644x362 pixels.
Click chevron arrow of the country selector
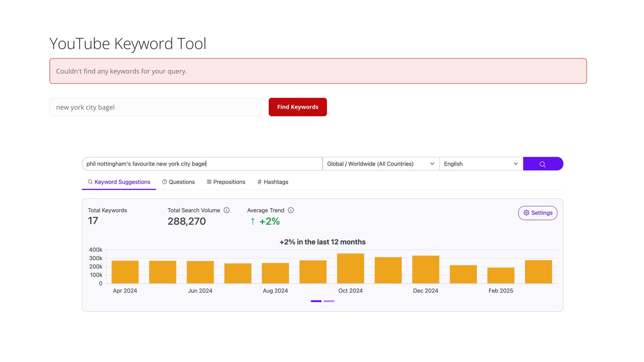click(432, 164)
